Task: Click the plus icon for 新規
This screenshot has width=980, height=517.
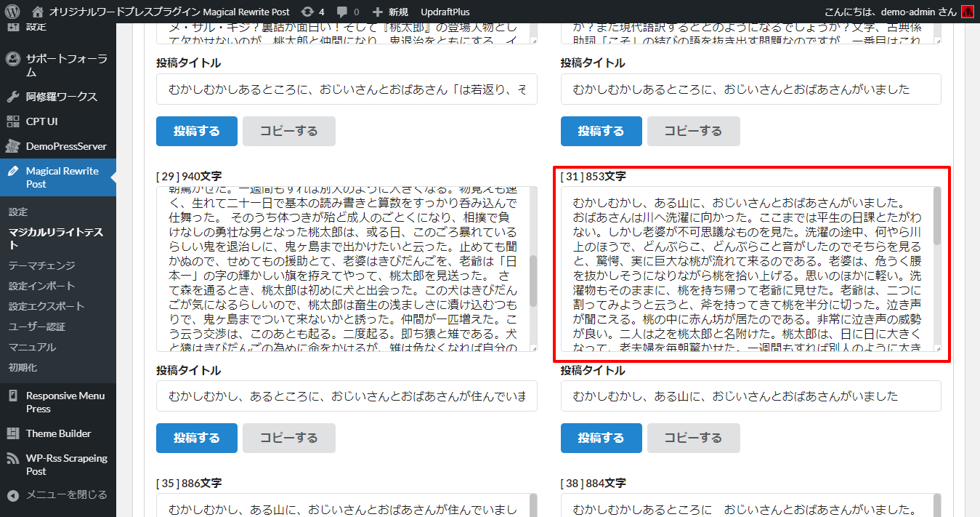Action: point(377,12)
